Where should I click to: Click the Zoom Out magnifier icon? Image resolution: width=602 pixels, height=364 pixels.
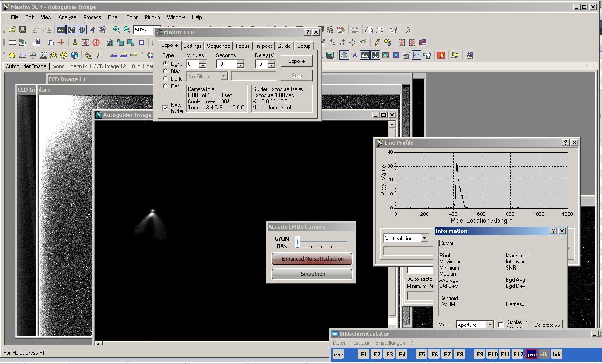pyautogui.click(x=127, y=30)
